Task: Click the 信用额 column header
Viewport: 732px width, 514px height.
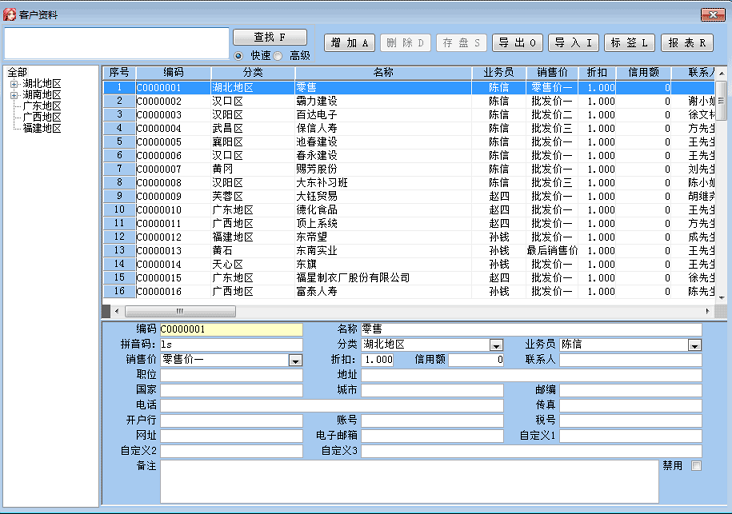Action: pos(643,72)
